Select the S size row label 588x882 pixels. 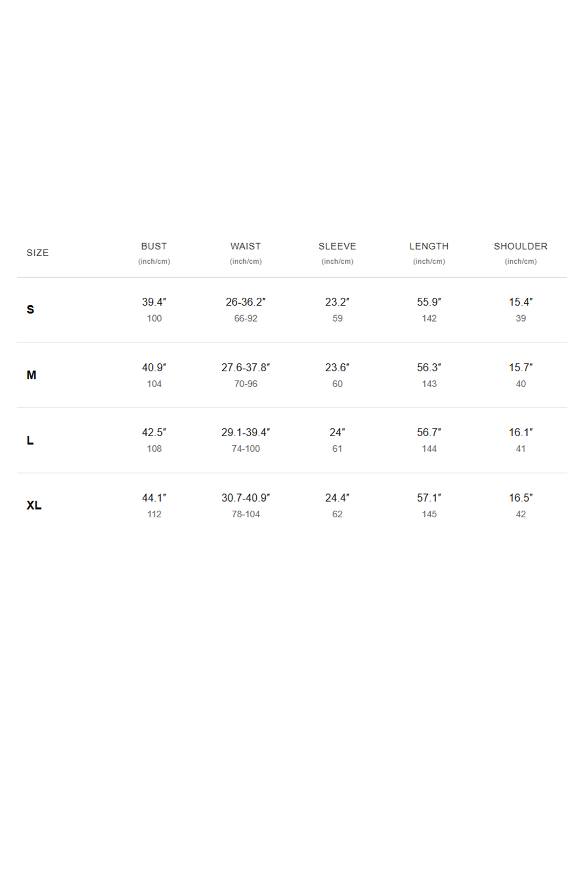point(30,310)
